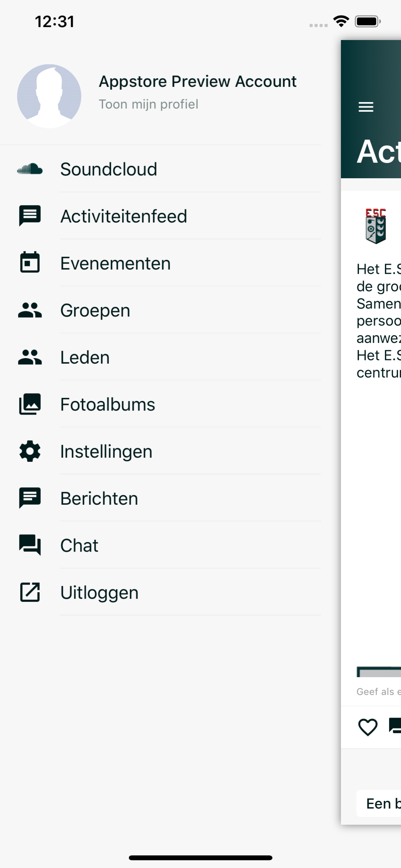Viewport: 401px width, 868px height.
Task: Open the Fotoalbums photo stack icon
Action: 30,404
